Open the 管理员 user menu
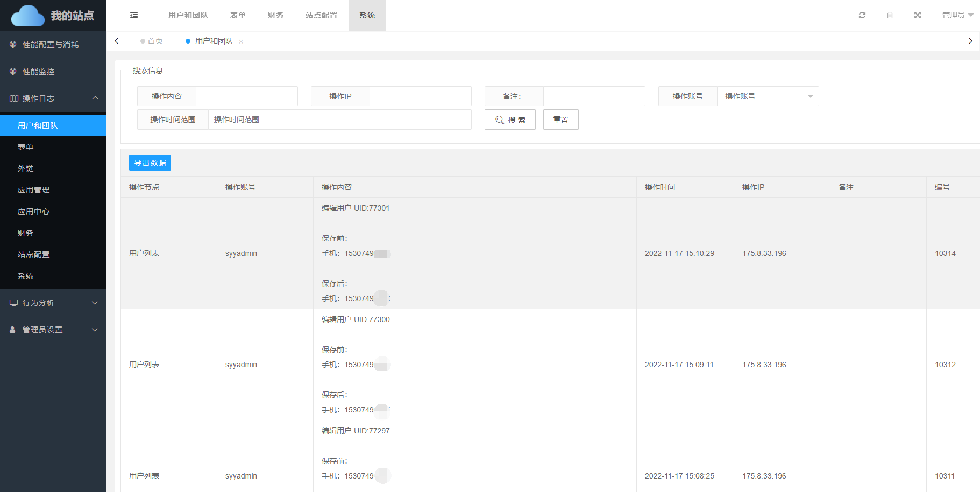The height and width of the screenshot is (492, 980). point(957,15)
